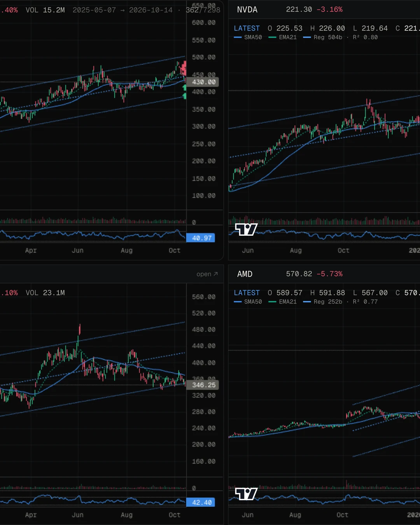Click the 430.00 current price tag
Image resolution: width=420 pixels, height=525 pixels.
[203, 82]
